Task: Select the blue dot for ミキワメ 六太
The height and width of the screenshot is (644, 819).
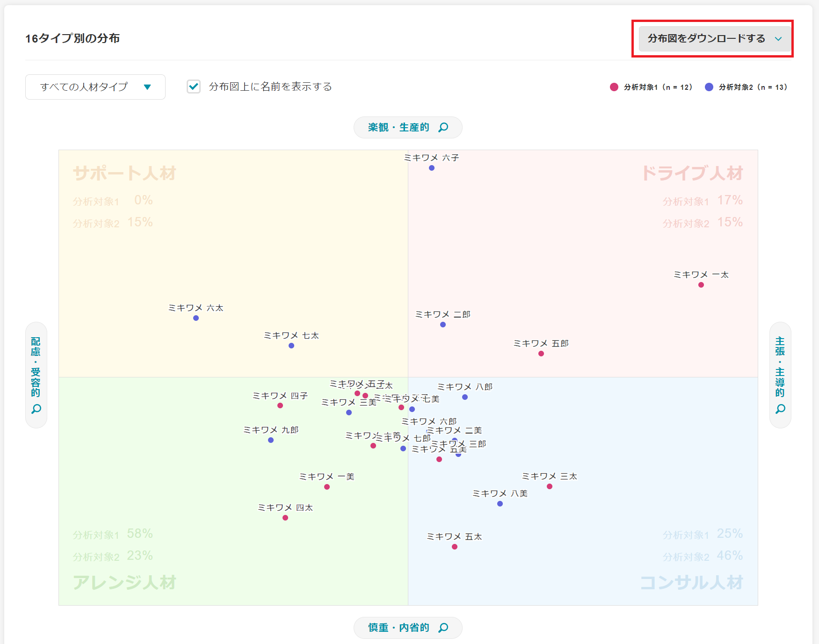Action: (196, 318)
